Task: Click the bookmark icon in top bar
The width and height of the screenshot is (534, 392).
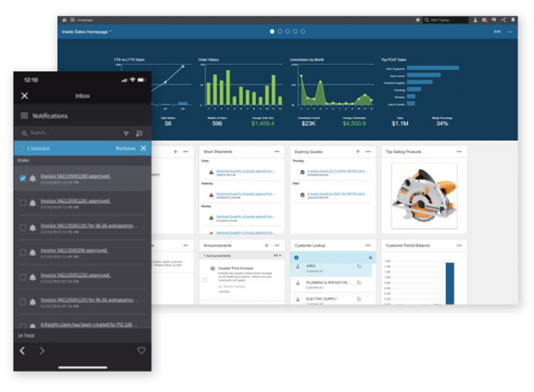Action: (x=513, y=20)
